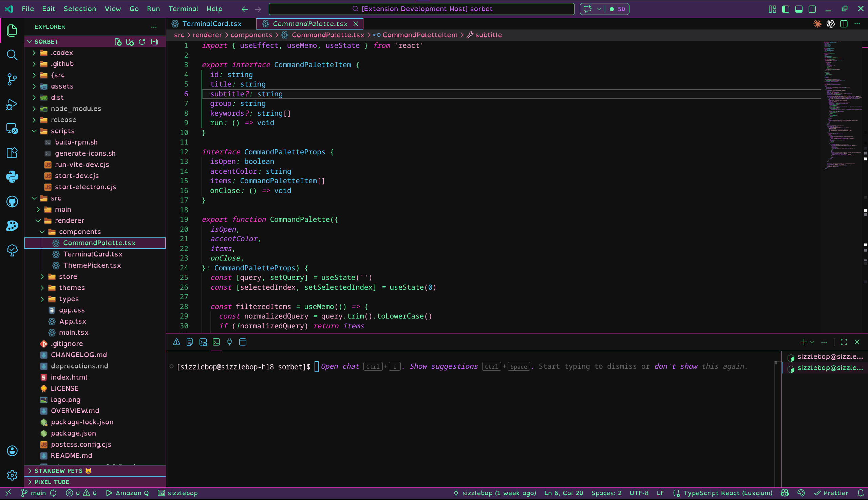This screenshot has width=868, height=500.
Task: Toggle secondary sidebar visibility
Action: tap(812, 9)
